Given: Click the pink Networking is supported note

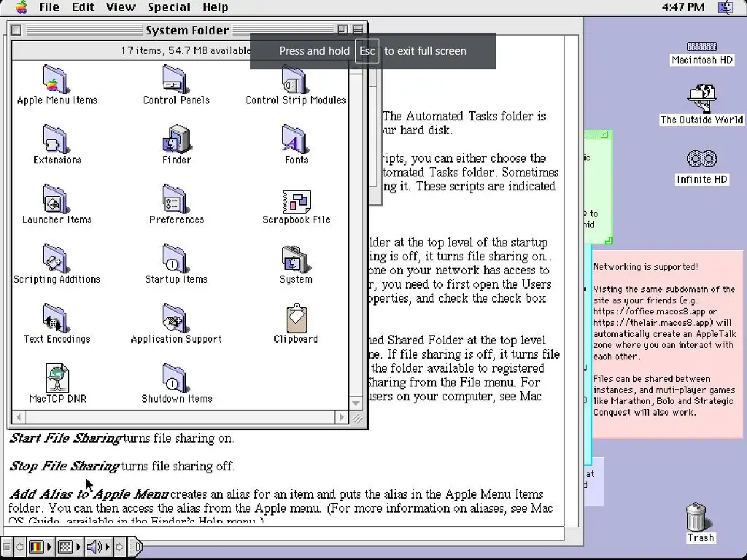Looking at the screenshot, I should coord(667,343).
